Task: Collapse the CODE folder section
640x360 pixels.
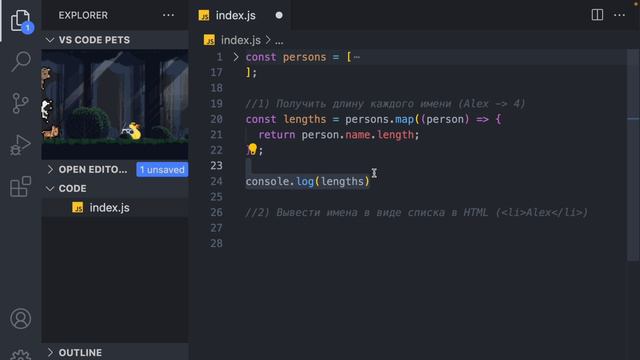Action: 50,189
